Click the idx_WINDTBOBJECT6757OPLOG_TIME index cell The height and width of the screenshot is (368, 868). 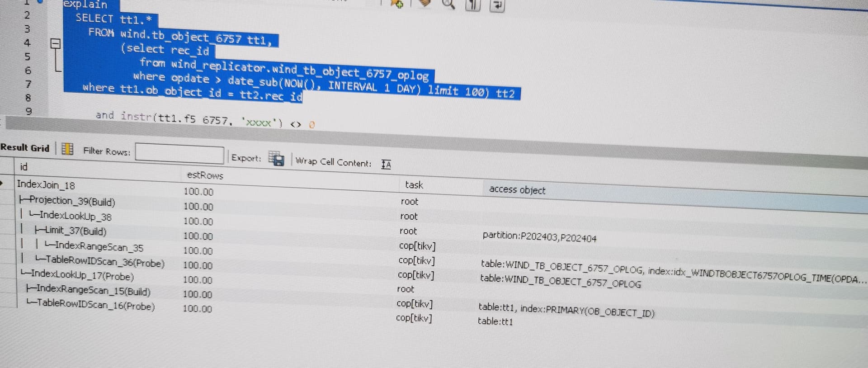coord(674,272)
